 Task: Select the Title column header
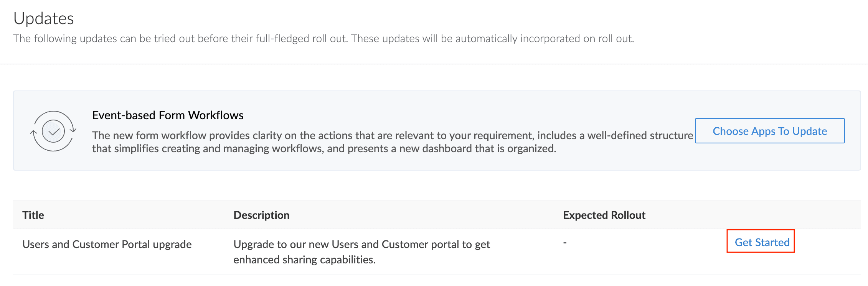click(33, 215)
